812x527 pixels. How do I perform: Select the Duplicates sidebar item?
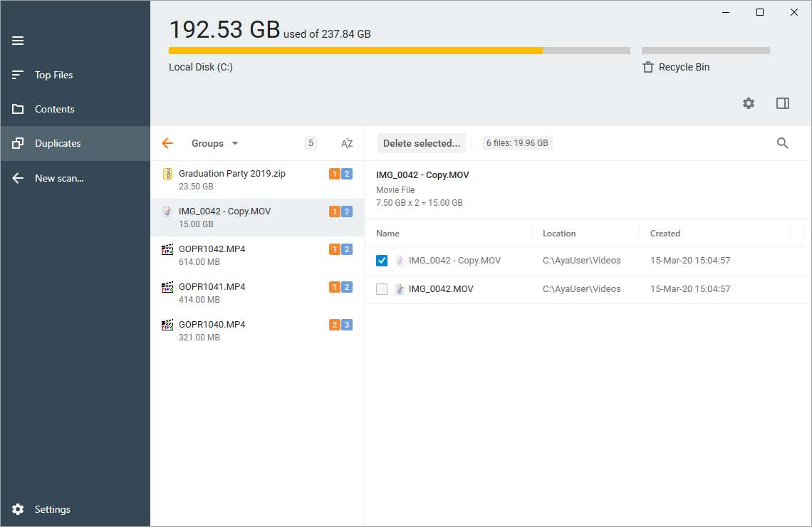[75, 143]
